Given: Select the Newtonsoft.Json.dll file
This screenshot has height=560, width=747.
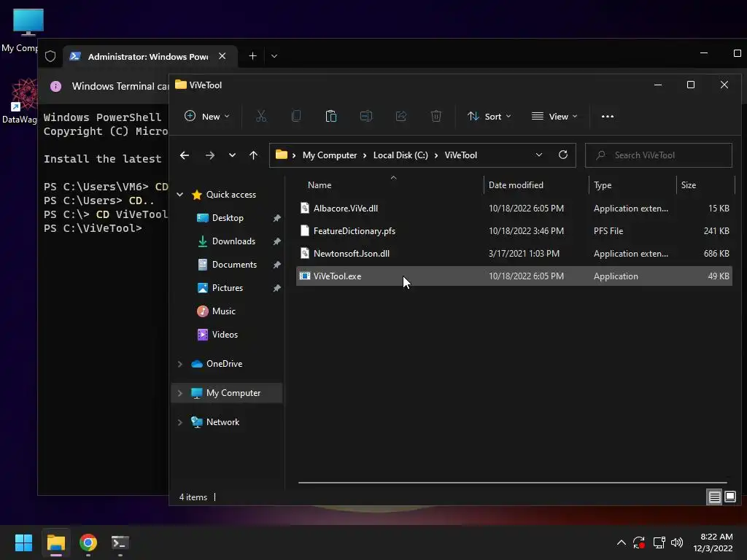Looking at the screenshot, I should 514,254.
